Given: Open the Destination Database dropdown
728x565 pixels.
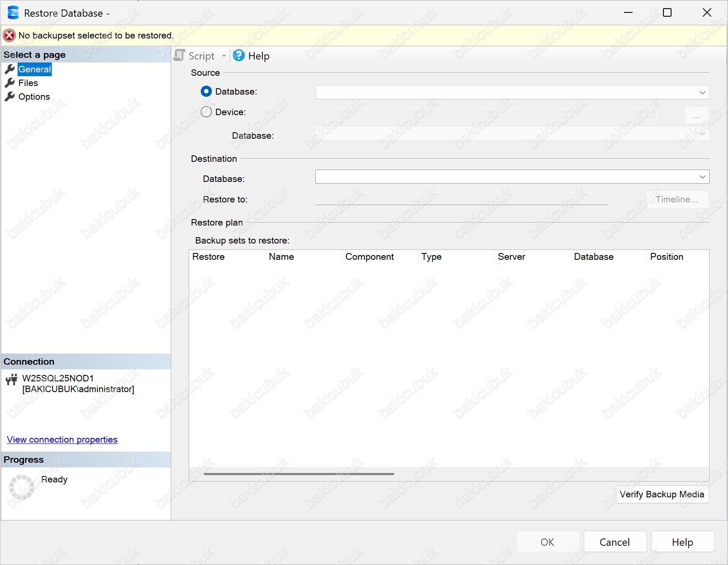Looking at the screenshot, I should point(702,177).
